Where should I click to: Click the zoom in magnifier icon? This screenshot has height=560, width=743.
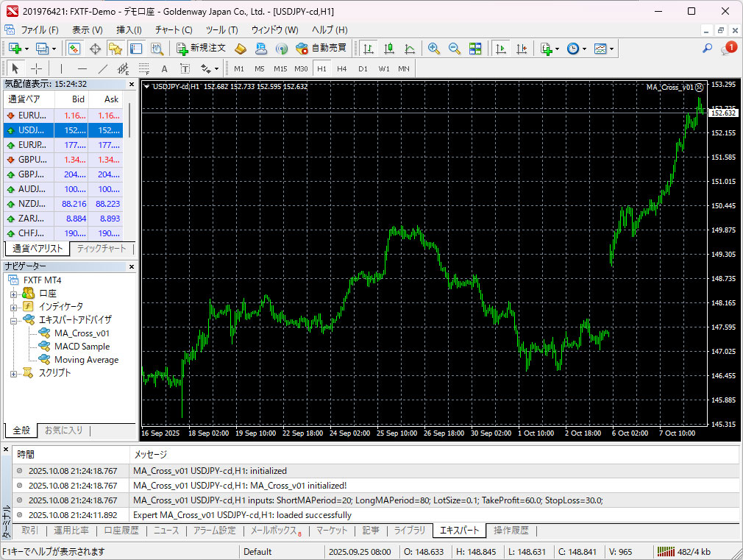434,49
